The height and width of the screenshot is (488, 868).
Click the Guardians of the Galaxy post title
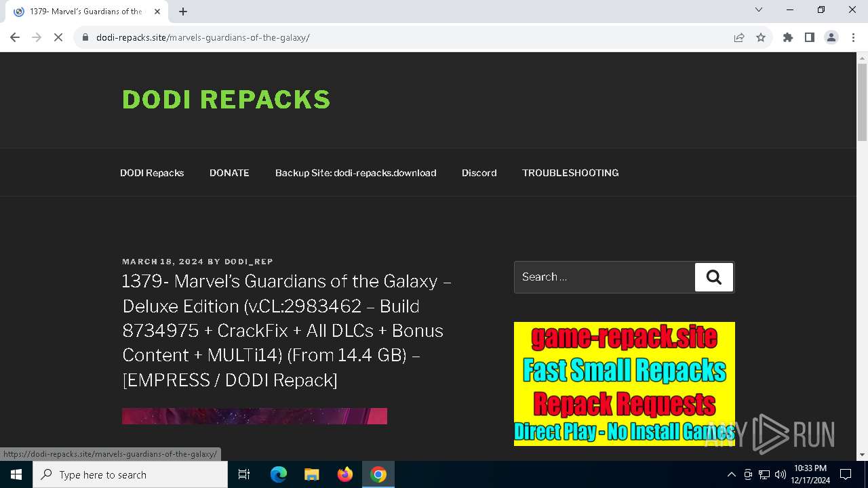[x=287, y=330]
